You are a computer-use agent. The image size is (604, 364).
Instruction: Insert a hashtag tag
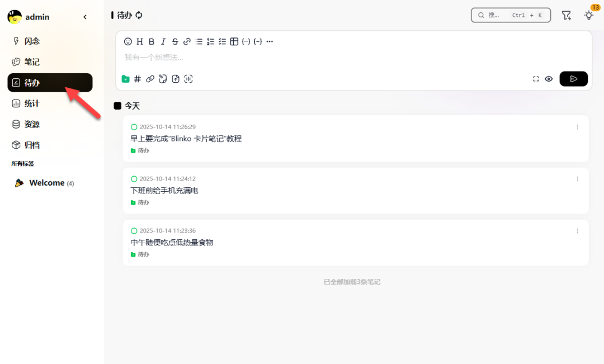coord(138,79)
